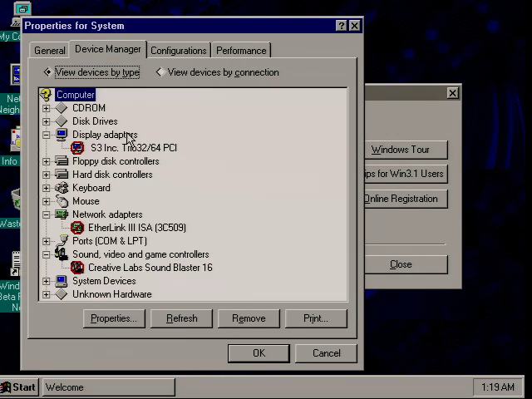Click the Print... button
532x399 pixels.
point(316,318)
